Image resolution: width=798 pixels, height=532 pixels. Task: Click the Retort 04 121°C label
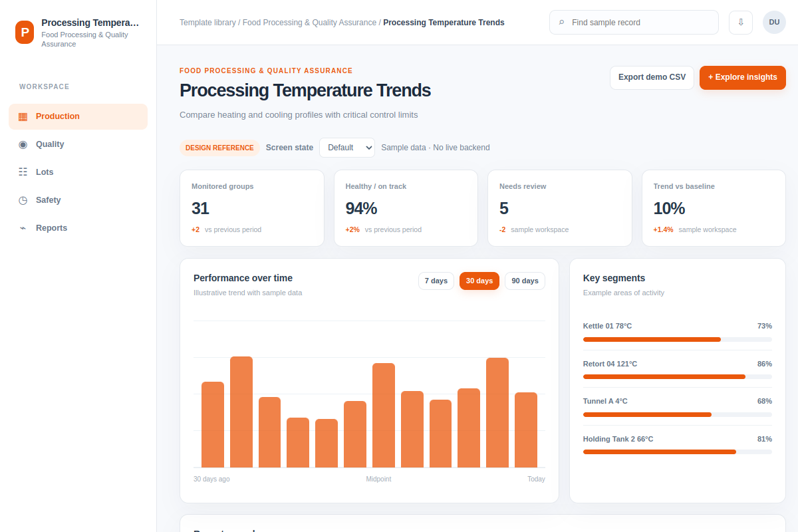pos(610,364)
